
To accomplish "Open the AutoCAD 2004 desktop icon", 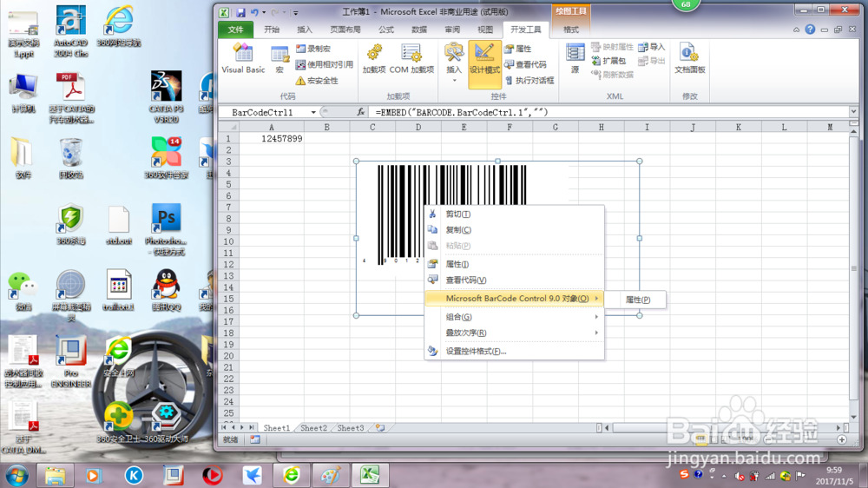I will [71, 31].
